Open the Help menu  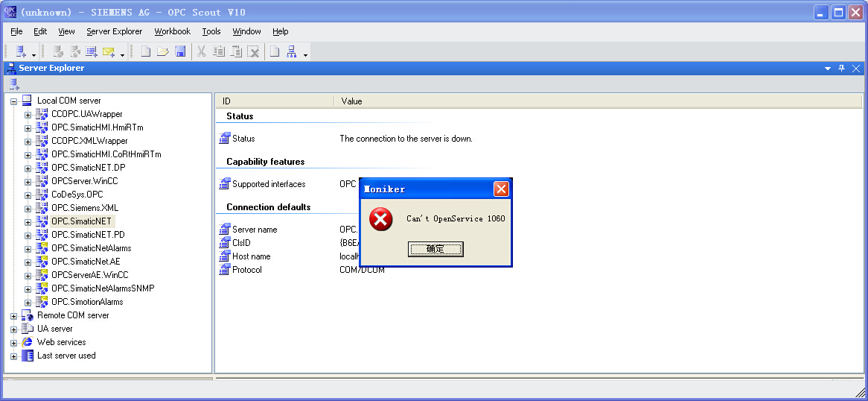pyautogui.click(x=280, y=31)
